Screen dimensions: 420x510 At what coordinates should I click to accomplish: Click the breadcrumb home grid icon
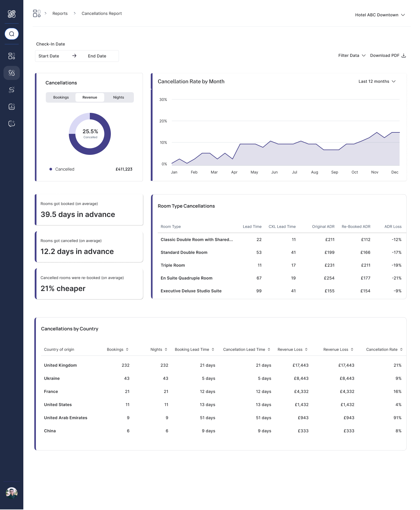click(x=37, y=13)
